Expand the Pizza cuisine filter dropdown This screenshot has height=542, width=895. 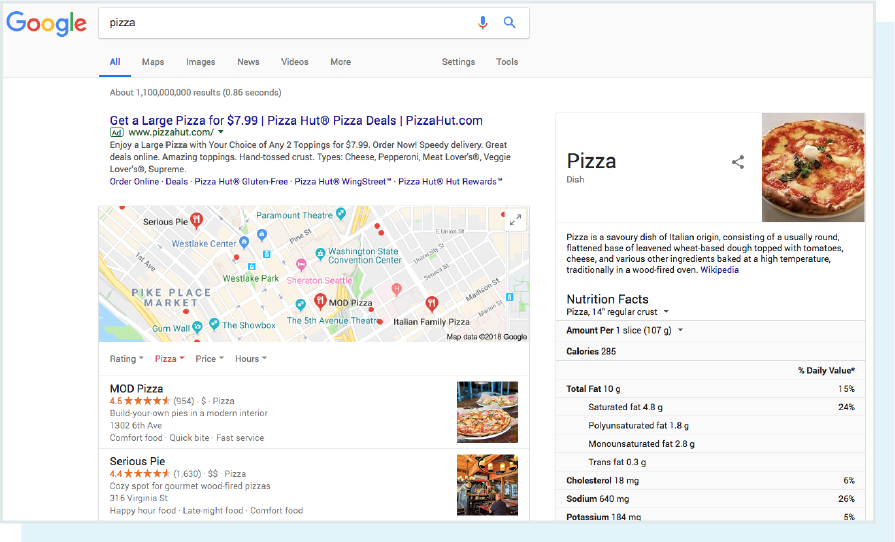(x=168, y=359)
